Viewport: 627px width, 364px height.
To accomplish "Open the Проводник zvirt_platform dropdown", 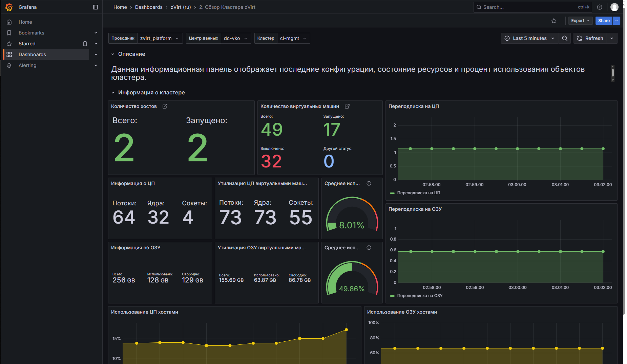I will 159,38.
